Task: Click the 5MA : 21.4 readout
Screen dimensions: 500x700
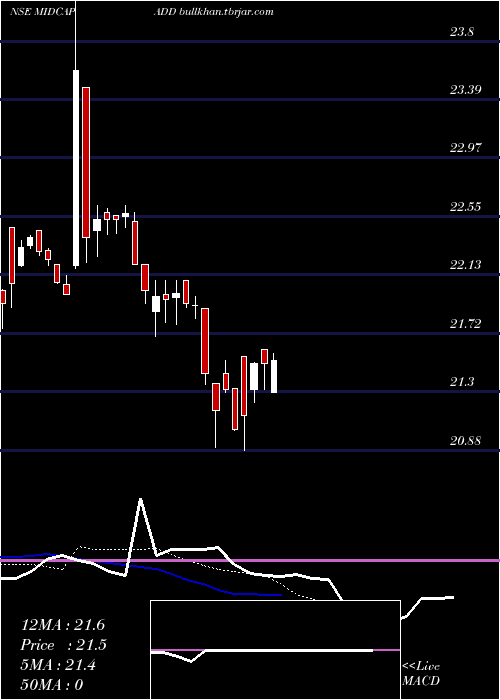Action: click(58, 665)
